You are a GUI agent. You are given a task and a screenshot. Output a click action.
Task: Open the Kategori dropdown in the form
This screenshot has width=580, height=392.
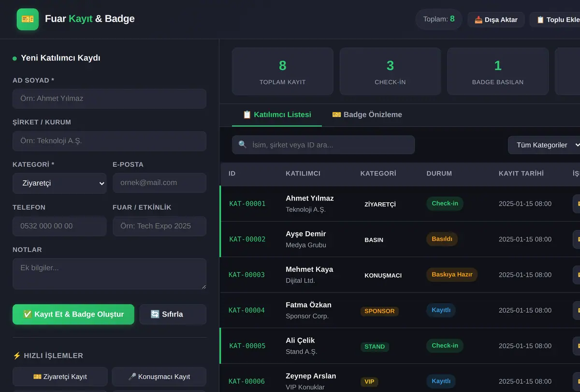59,183
